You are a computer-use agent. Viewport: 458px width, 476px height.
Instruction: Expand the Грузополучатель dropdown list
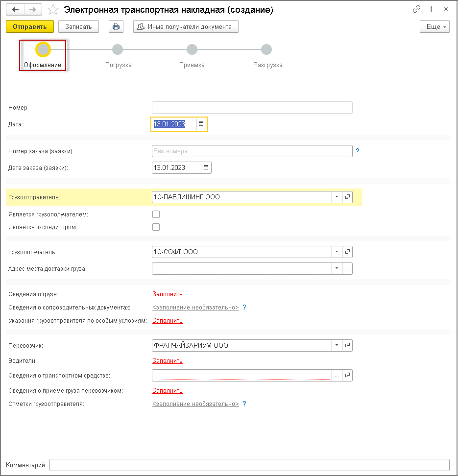click(337, 252)
